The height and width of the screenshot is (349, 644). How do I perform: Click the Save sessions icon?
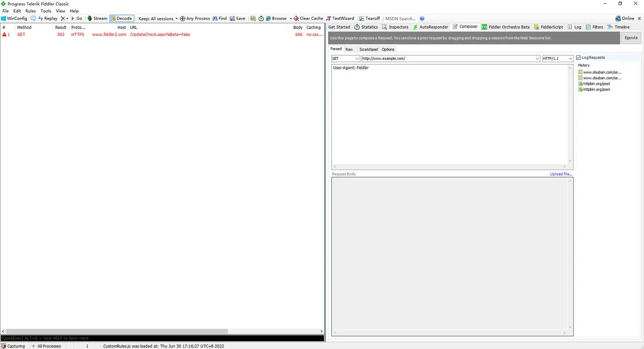tap(238, 18)
